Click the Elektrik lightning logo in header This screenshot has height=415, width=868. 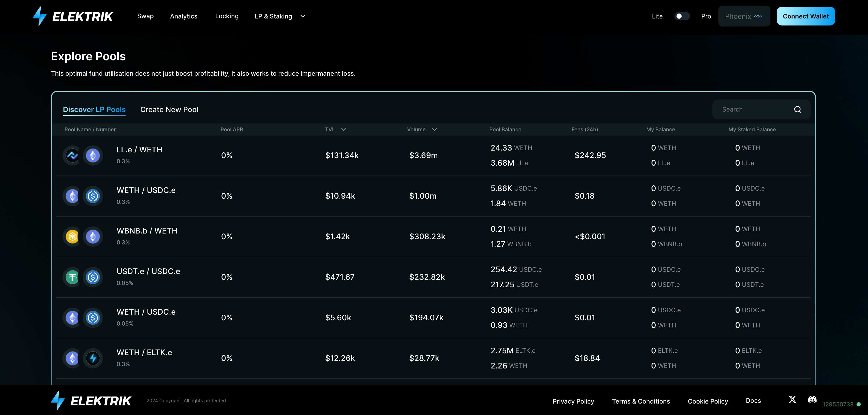tap(40, 16)
